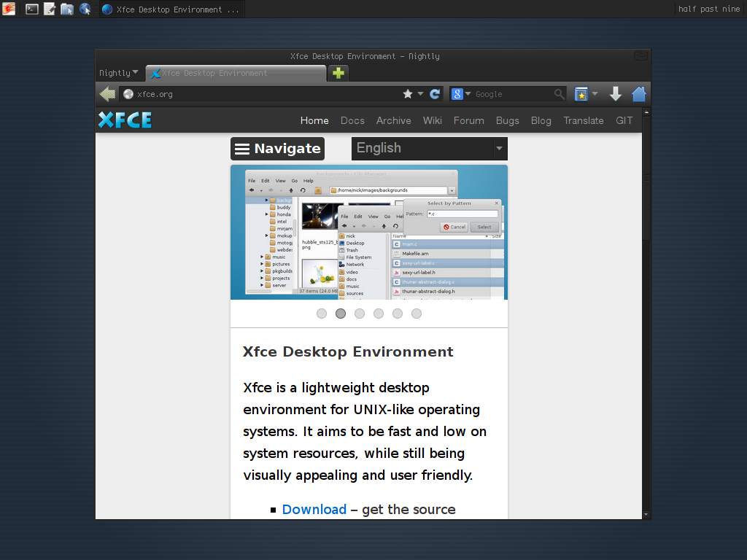
Task: Open the file manager launcher in the panel
Action: pyautogui.click(x=67, y=9)
